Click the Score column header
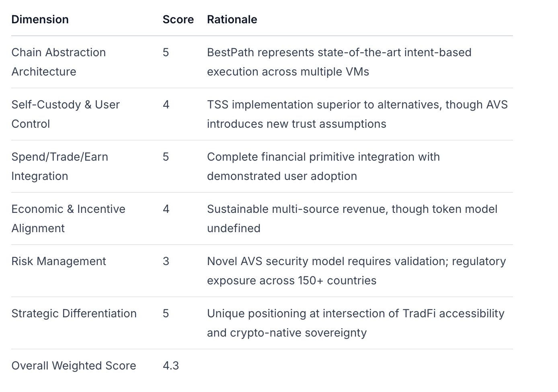Viewport: 558px width, 392px height. tap(178, 19)
